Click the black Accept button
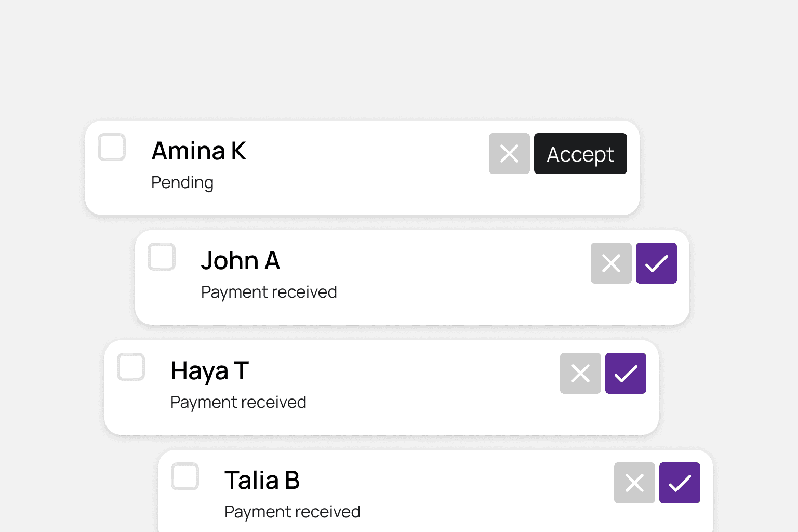This screenshot has height=532, width=798. [x=580, y=154]
